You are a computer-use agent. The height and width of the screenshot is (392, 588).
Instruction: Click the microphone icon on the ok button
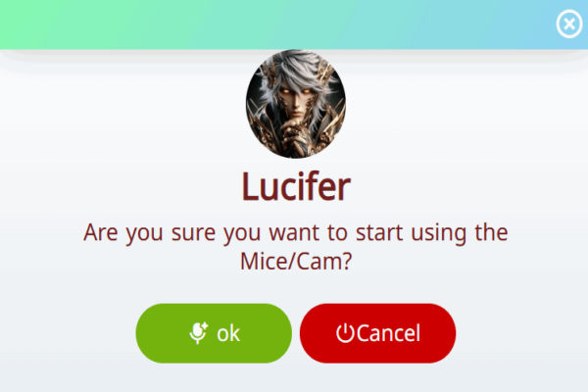click(198, 333)
